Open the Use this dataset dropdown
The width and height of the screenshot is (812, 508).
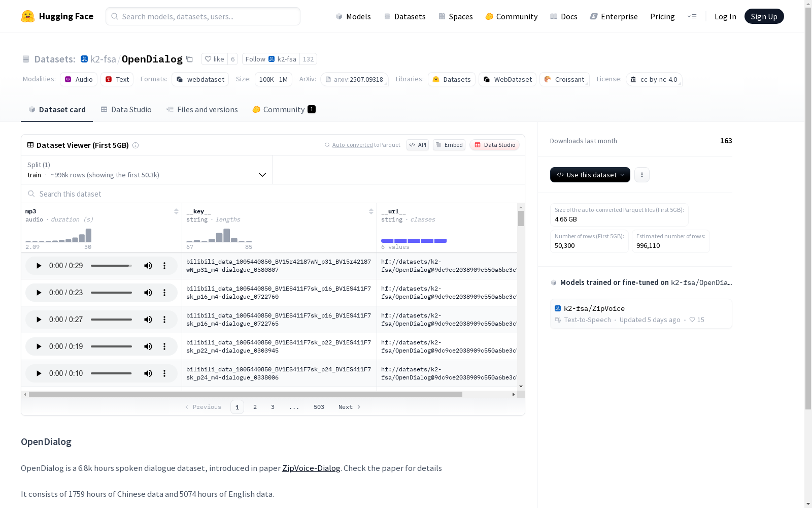(x=590, y=175)
